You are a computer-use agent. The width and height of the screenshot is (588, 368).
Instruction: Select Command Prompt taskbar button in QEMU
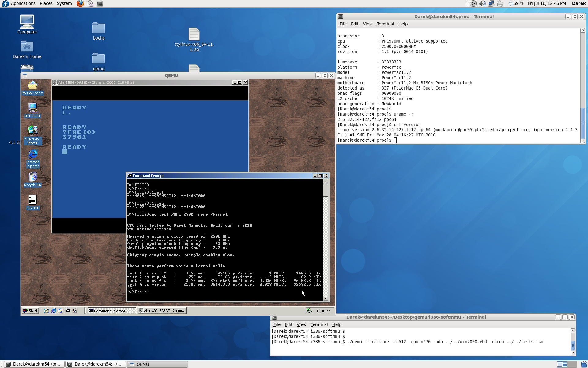coord(112,311)
